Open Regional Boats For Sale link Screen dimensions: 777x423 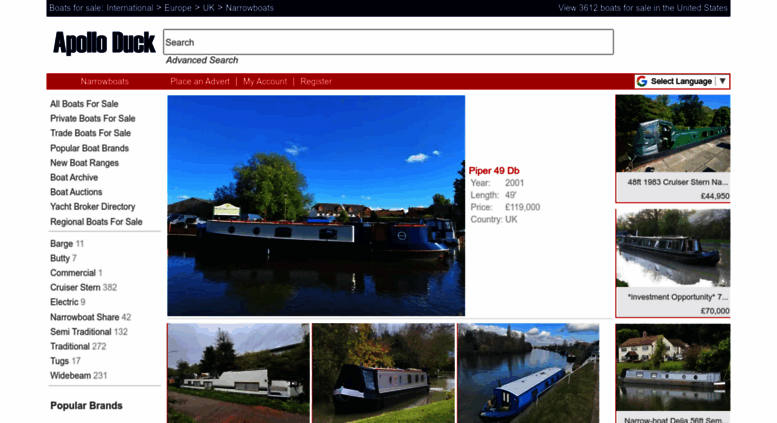pyautogui.click(x=96, y=221)
